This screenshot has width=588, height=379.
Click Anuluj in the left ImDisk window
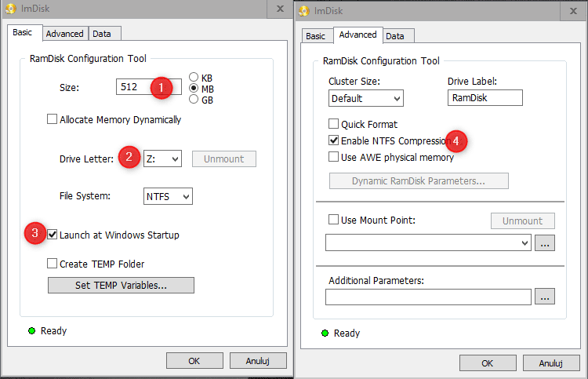click(x=258, y=361)
